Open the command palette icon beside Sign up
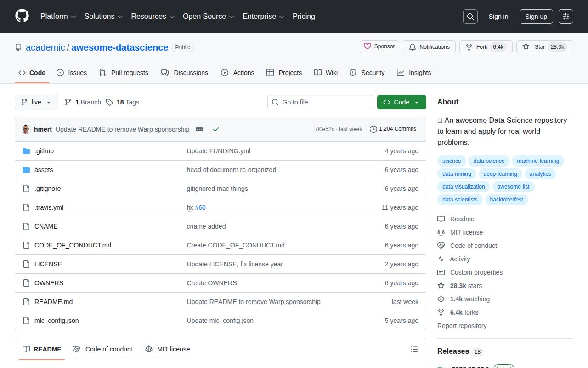The image size is (588, 368). 565,16
